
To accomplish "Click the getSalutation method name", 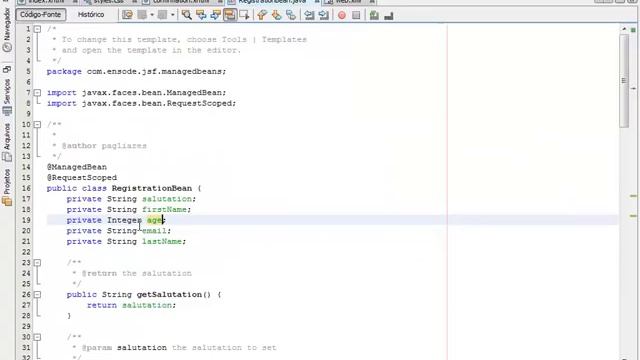I will [x=169, y=294].
